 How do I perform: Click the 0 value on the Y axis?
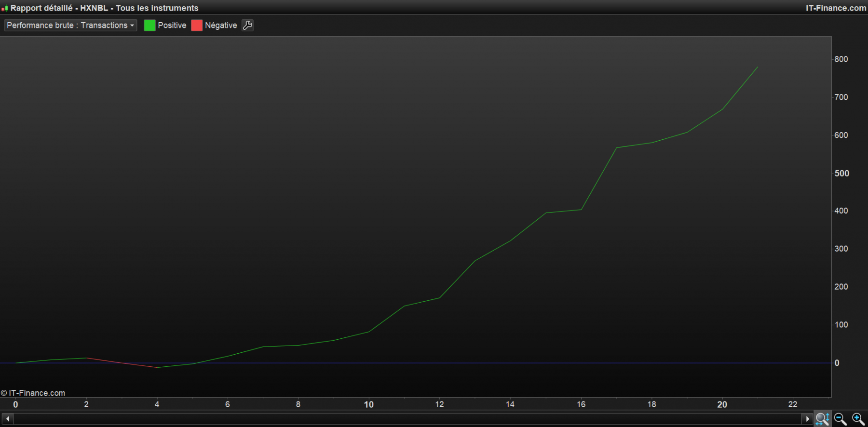click(x=837, y=363)
